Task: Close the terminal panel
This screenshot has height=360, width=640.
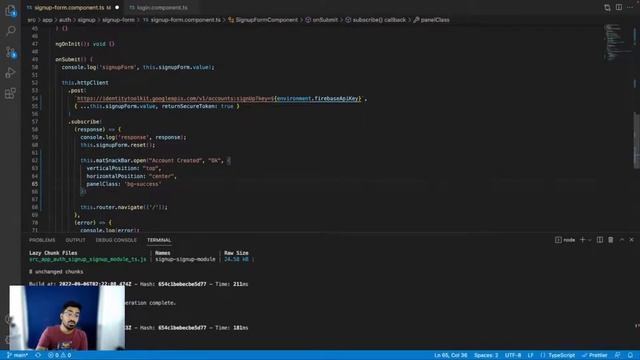Action: pyautogui.click(x=631, y=240)
